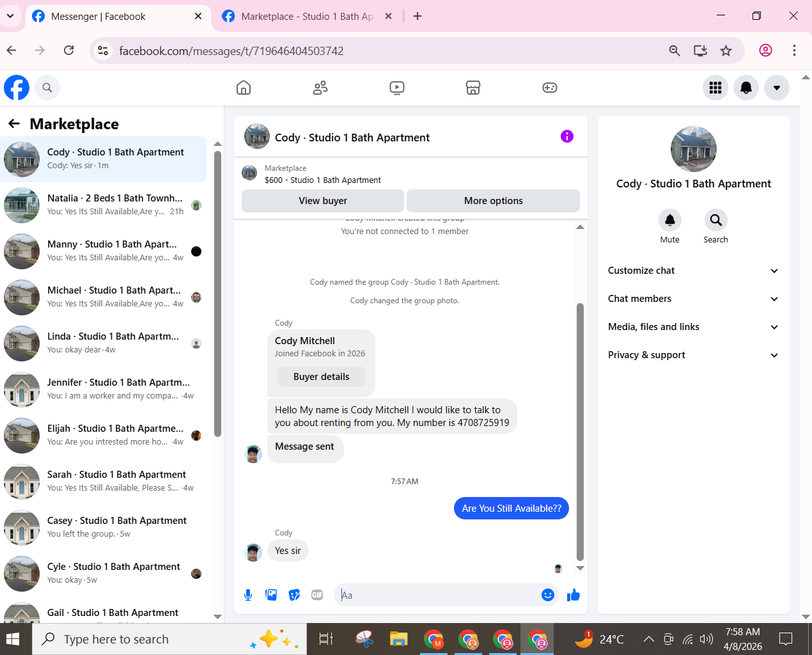
Task: Open Natalia 2 Beds 1 Bath Townhouse chat
Action: coord(104,205)
